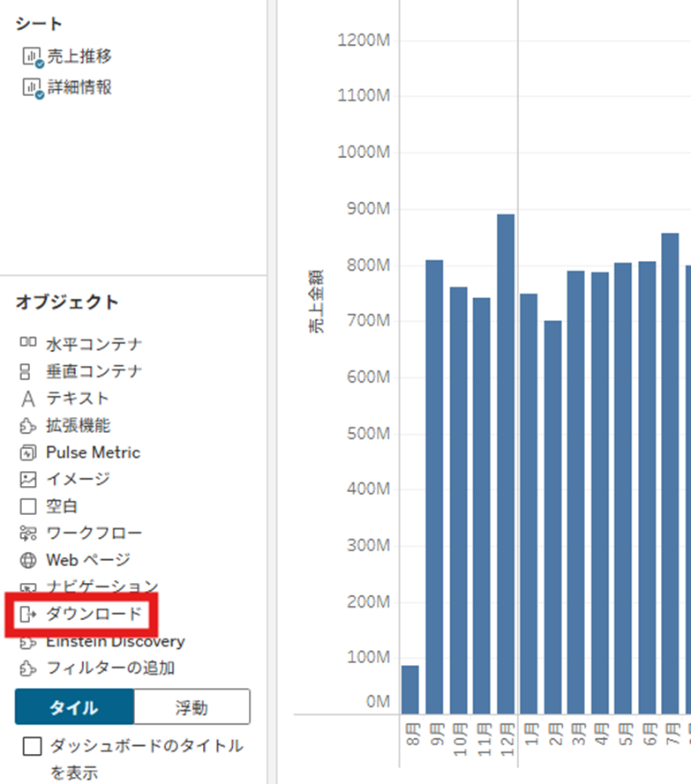Select the フィルターの追加 label
This screenshot has width=691, height=784.
pos(110,668)
